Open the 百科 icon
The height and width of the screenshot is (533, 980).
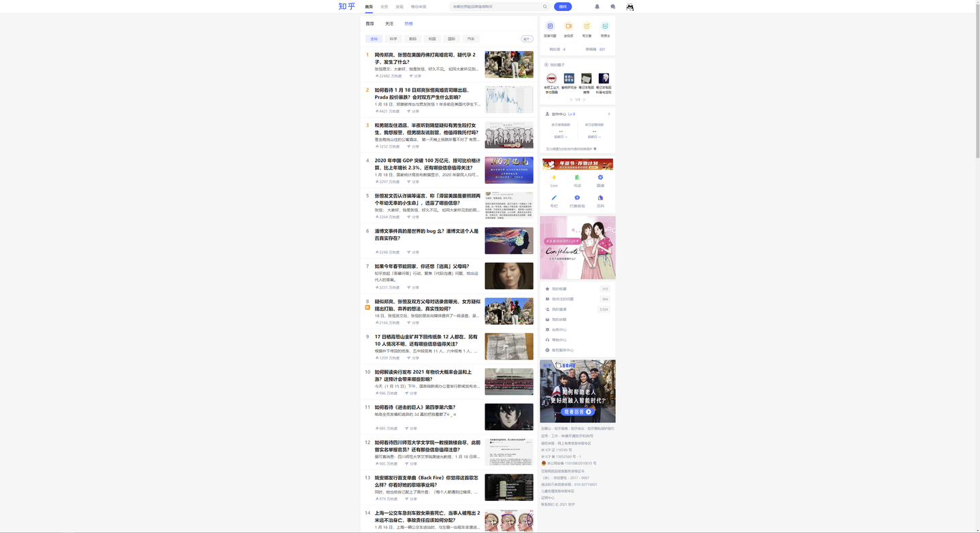point(600,198)
